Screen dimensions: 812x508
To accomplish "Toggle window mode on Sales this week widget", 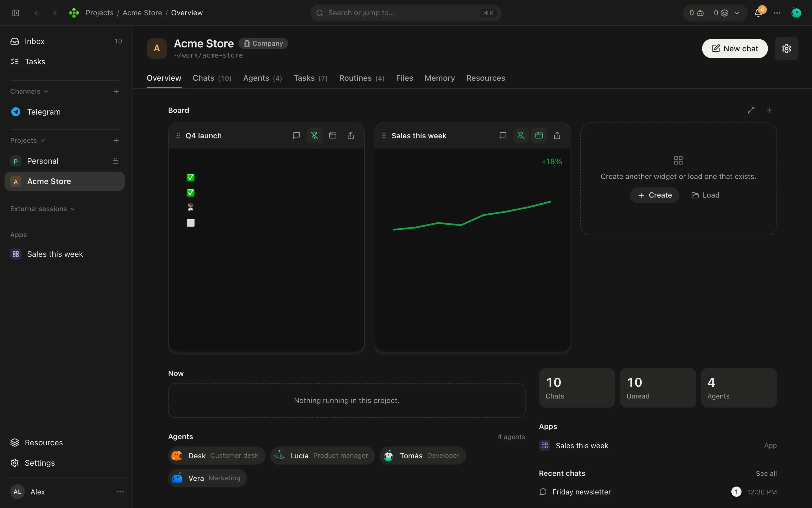I will [x=539, y=135].
